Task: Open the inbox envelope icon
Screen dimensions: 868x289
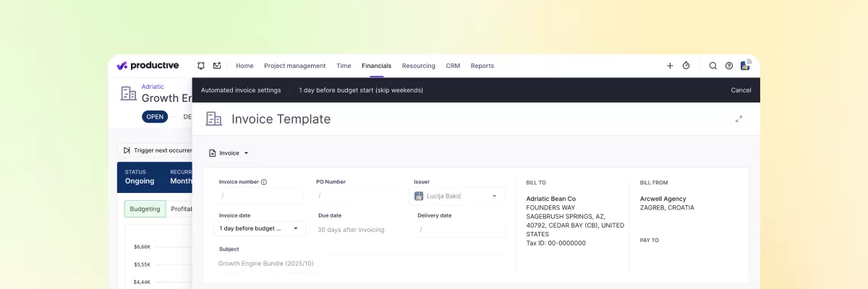Action: [x=217, y=66]
